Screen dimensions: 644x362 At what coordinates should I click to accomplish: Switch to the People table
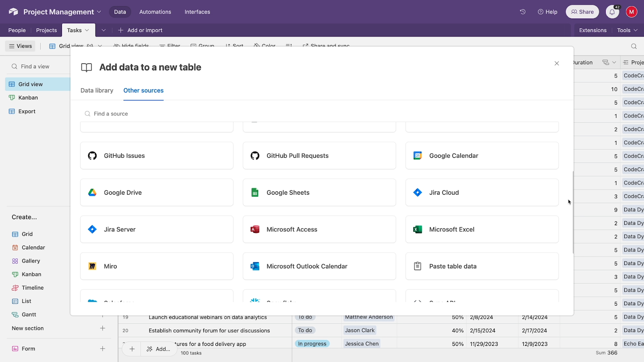(17, 30)
